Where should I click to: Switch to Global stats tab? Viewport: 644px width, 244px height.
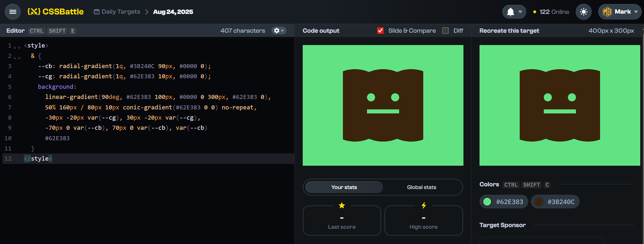coord(421,187)
